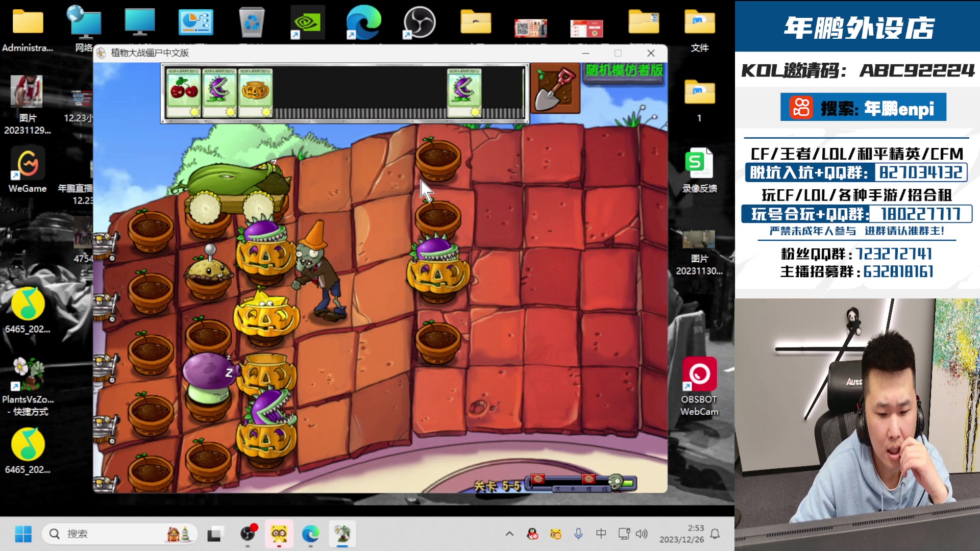Click the yellow glowing pumpkin shell
This screenshot has width=980, height=551.
(265, 316)
